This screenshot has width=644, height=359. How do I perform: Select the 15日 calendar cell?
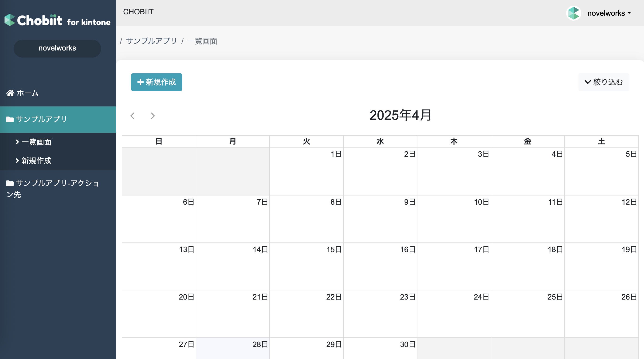pos(306,266)
